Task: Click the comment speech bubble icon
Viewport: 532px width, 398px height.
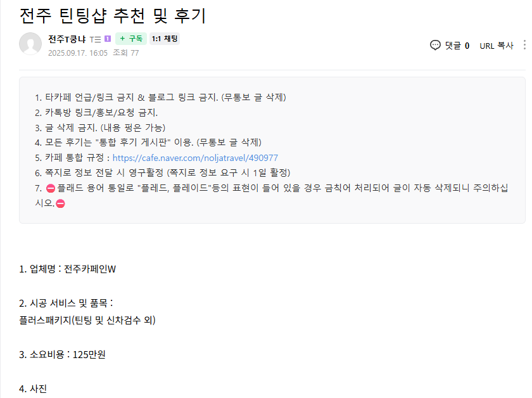Action: [435, 45]
